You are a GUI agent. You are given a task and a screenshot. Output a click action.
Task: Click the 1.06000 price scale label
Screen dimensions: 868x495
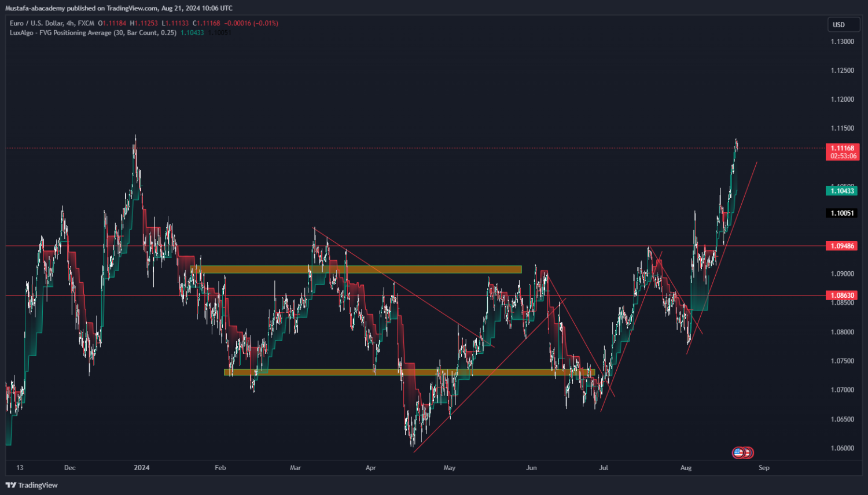842,448
